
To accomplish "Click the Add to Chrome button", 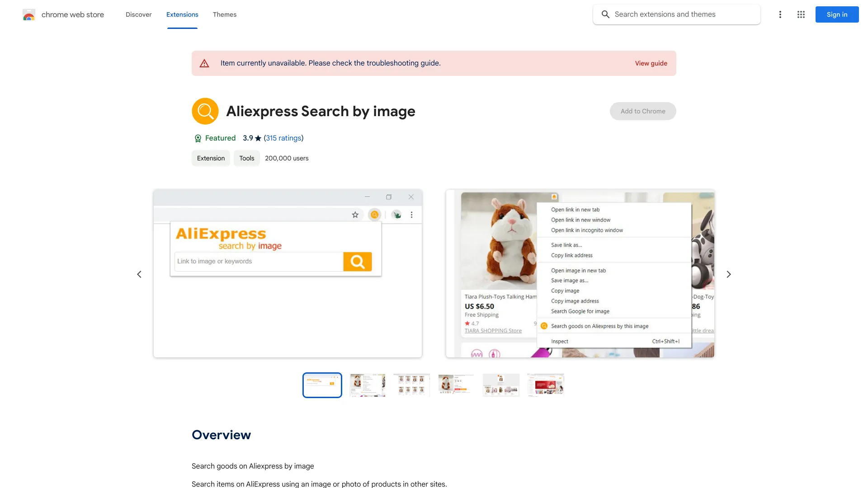I will [643, 111].
